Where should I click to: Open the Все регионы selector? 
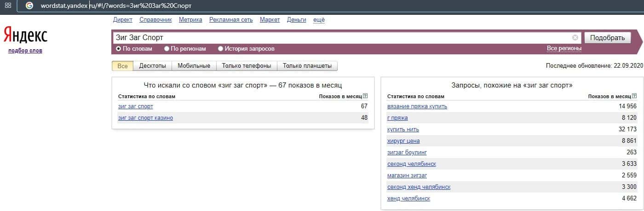click(x=564, y=48)
